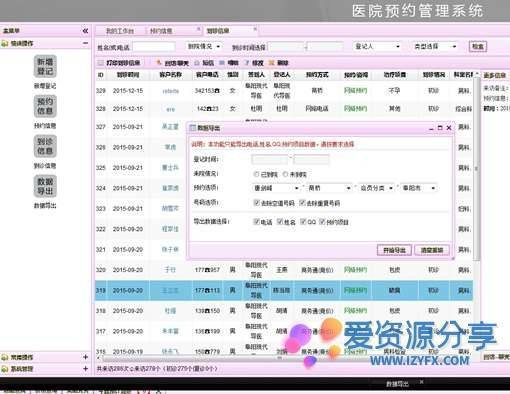
Task: Toggle the 预约项目 export checkbox
Action: tap(322, 221)
